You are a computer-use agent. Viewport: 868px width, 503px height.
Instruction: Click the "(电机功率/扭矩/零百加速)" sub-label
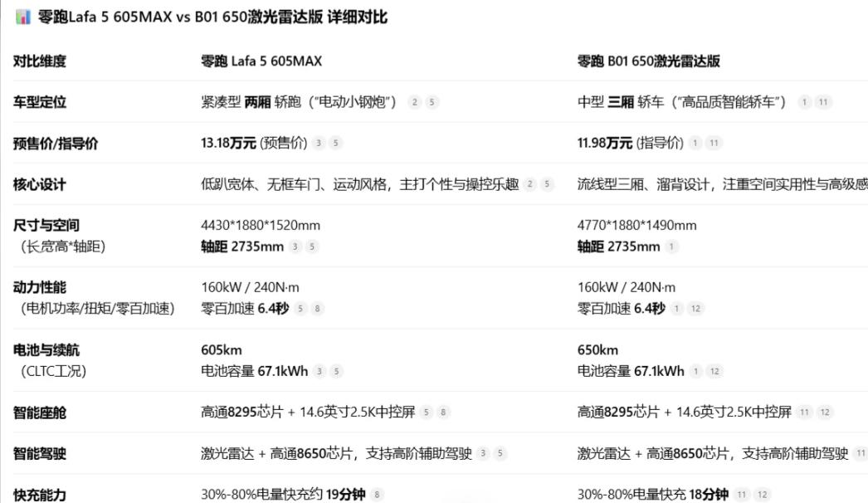click(98, 309)
